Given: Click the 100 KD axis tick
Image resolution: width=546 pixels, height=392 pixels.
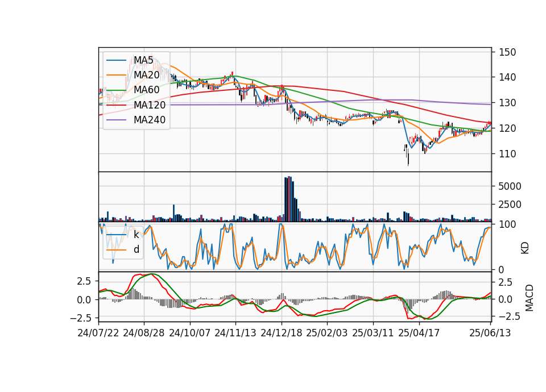Looking at the screenshot, I should [507, 224].
